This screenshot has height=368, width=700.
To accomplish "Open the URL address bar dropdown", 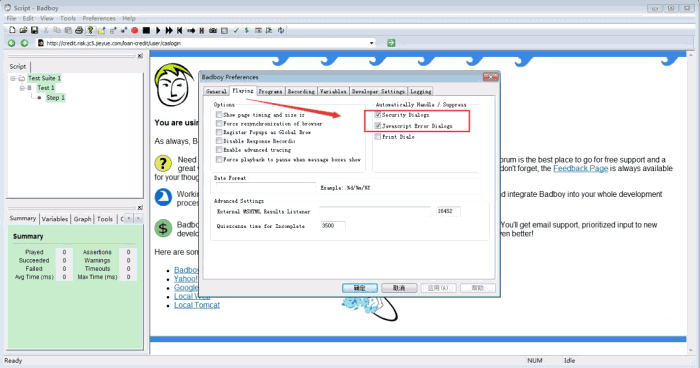I will (371, 43).
